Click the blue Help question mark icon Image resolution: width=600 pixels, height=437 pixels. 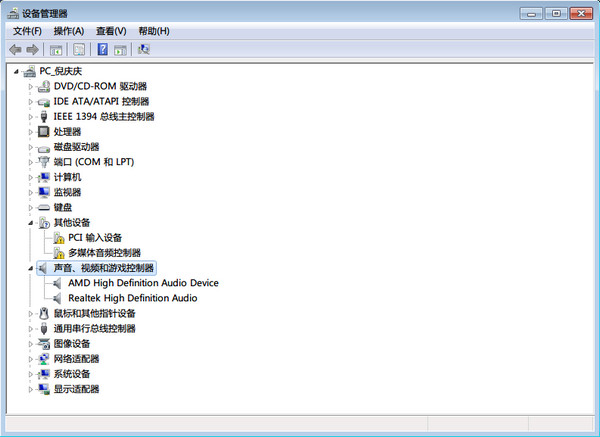101,49
